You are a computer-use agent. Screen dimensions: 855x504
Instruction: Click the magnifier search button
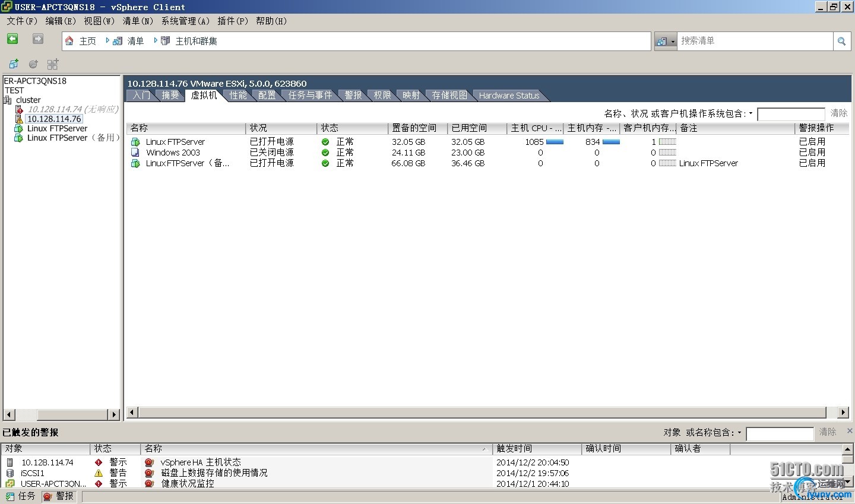[x=841, y=41]
